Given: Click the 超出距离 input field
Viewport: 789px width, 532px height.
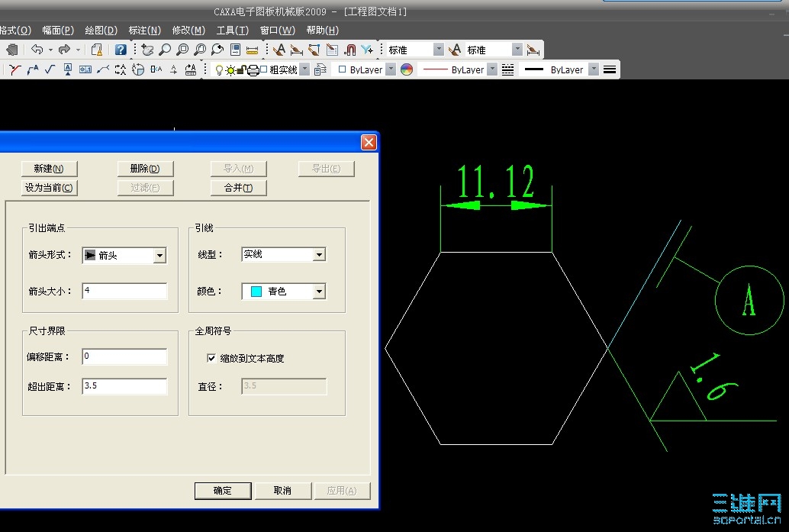Looking at the screenshot, I should [124, 386].
